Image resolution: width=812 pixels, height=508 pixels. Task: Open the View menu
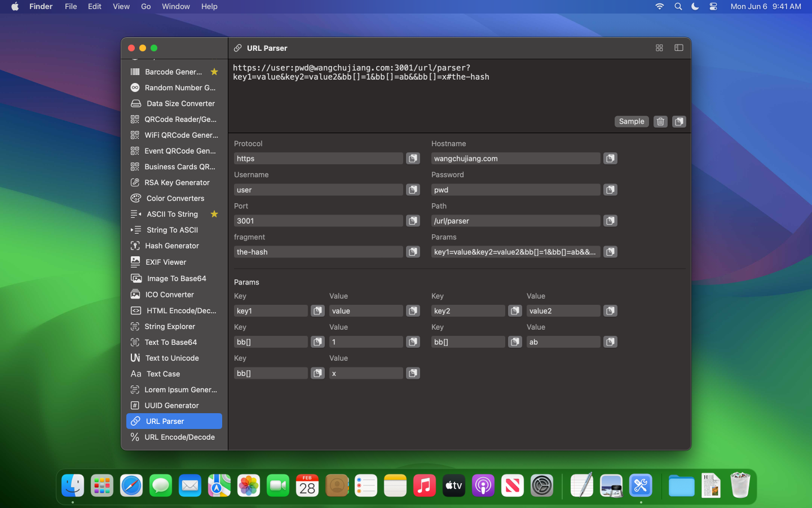pos(121,6)
